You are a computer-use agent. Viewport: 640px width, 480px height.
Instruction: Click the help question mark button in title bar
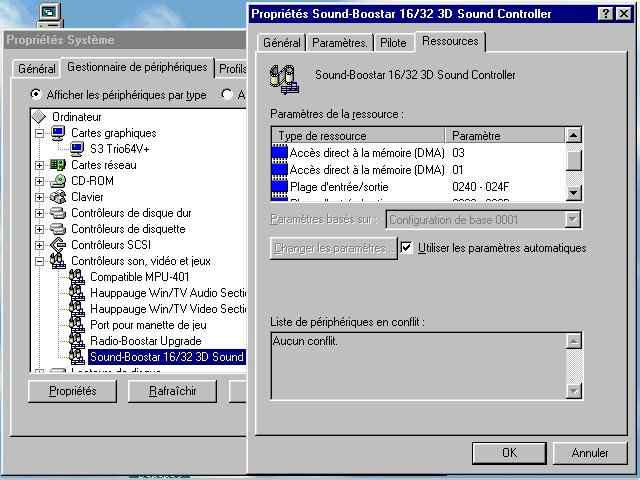click(x=606, y=14)
